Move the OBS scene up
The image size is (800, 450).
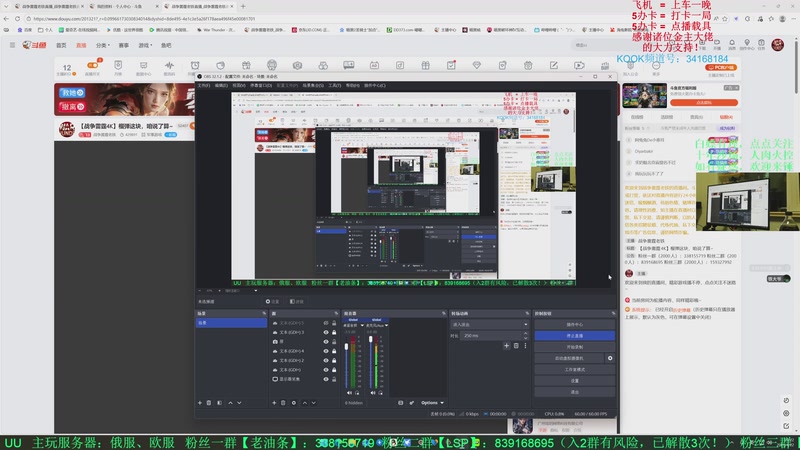point(230,403)
